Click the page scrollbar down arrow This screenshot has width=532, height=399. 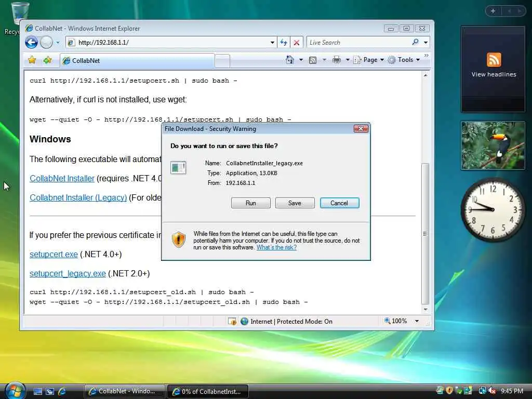pyautogui.click(x=425, y=310)
